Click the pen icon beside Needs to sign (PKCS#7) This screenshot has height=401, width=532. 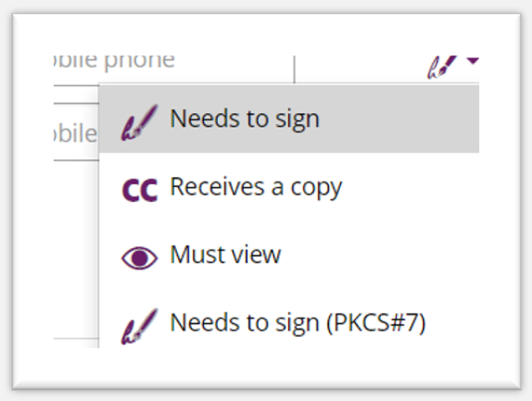[139, 326]
